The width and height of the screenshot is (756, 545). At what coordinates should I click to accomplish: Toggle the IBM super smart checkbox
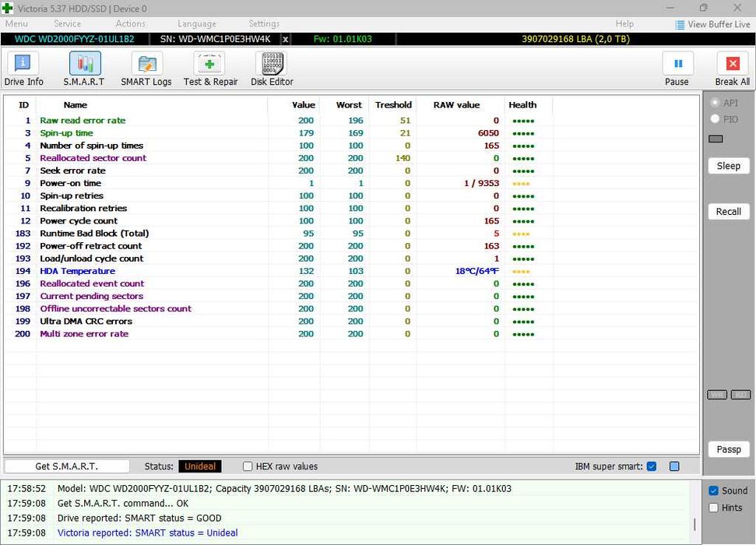tap(652, 466)
